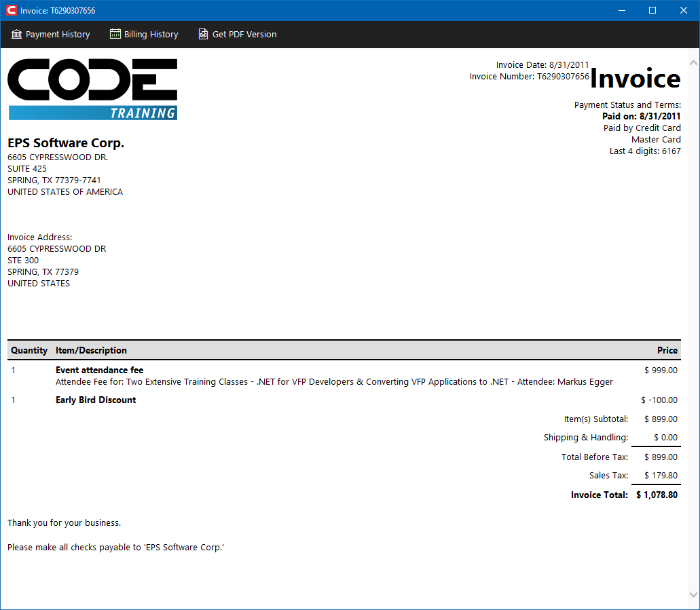The width and height of the screenshot is (700, 610).
Task: Minimize the invoice window
Action: (x=622, y=10)
